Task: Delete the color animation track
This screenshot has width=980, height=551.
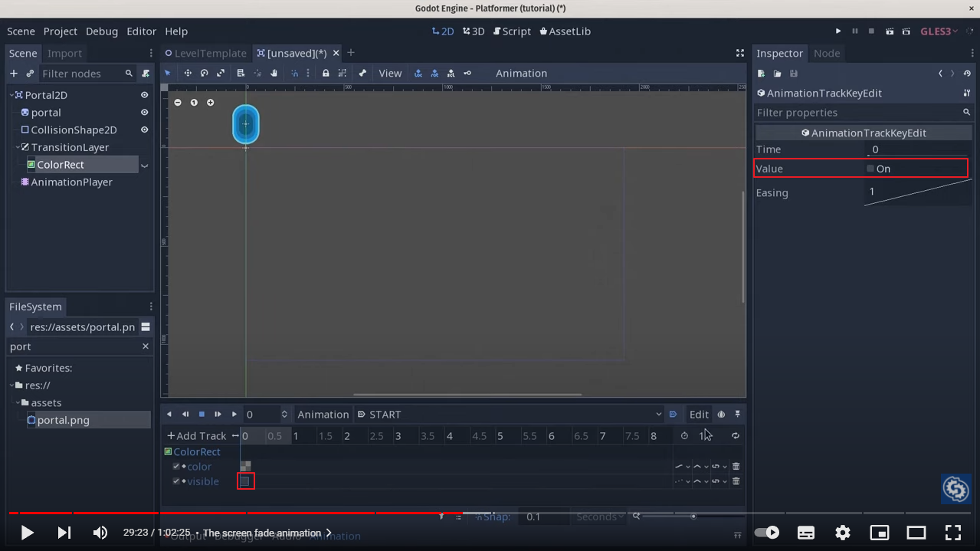Action: coord(736,466)
